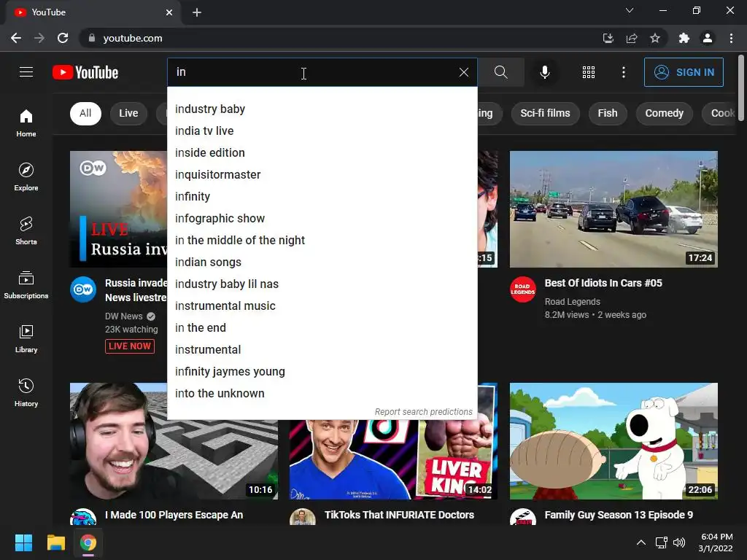Viewport: 747px width, 560px height.
Task: Open 'I Made 100 Players Escape' title
Action: [174, 515]
